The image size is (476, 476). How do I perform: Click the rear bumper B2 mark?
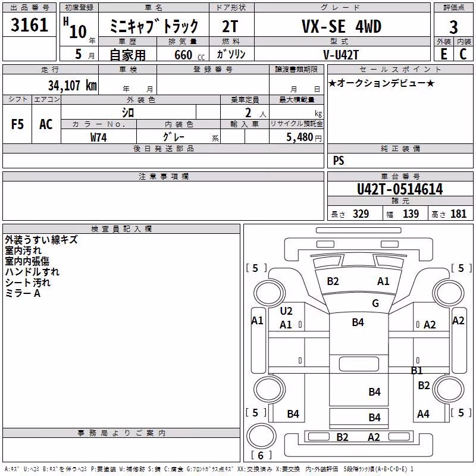[342, 437]
